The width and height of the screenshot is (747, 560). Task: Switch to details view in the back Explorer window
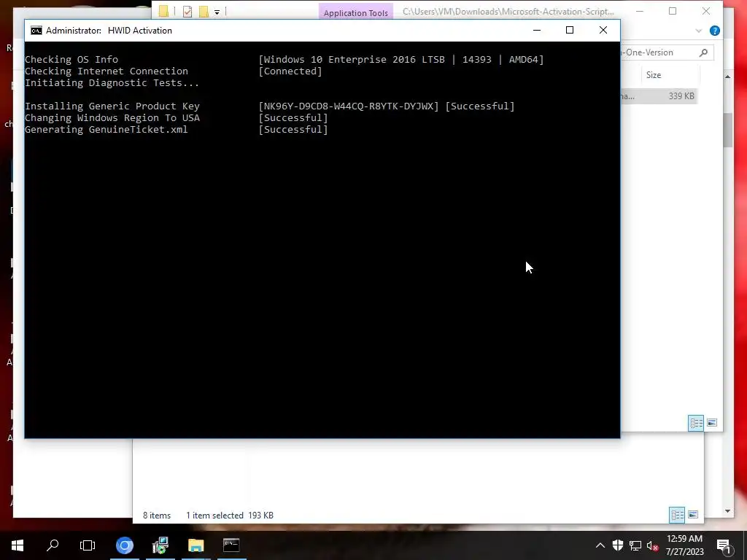click(x=677, y=515)
